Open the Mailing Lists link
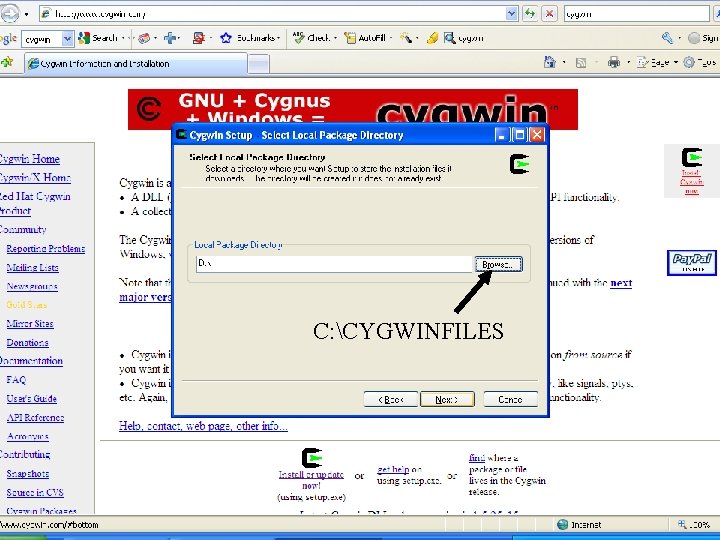The height and width of the screenshot is (540, 720). pos(33,267)
